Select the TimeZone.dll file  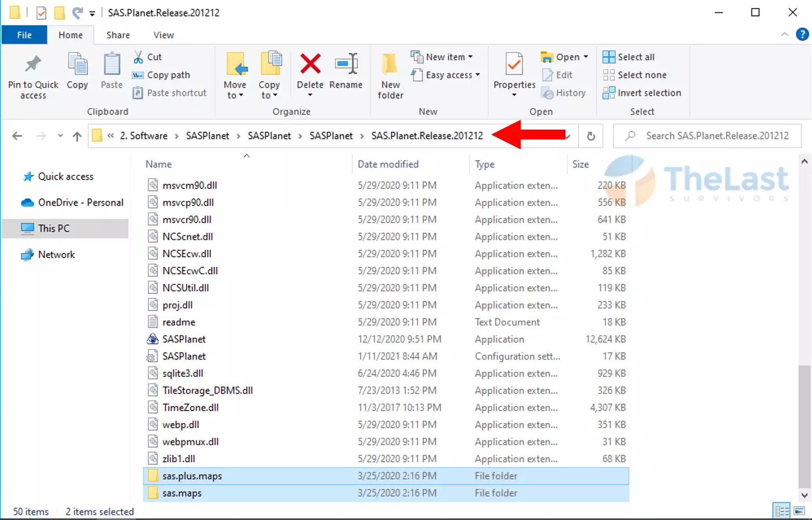[386, 408]
